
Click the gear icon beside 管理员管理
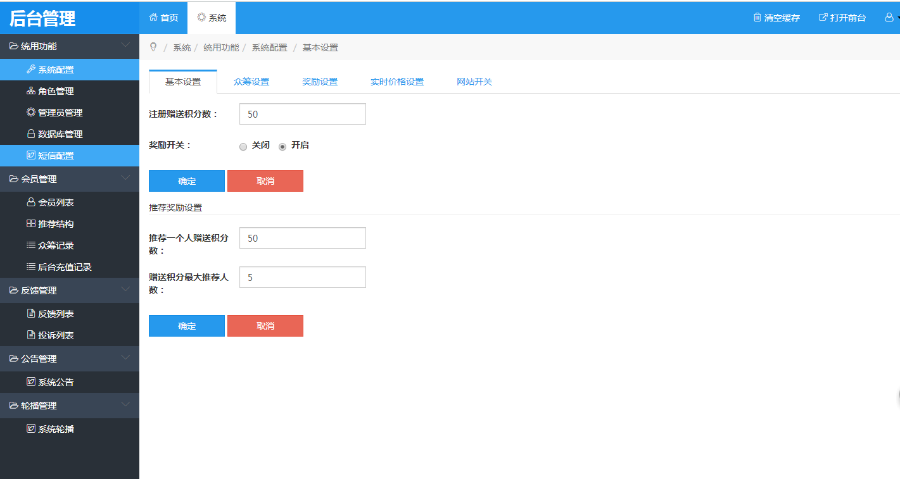[x=31, y=113]
